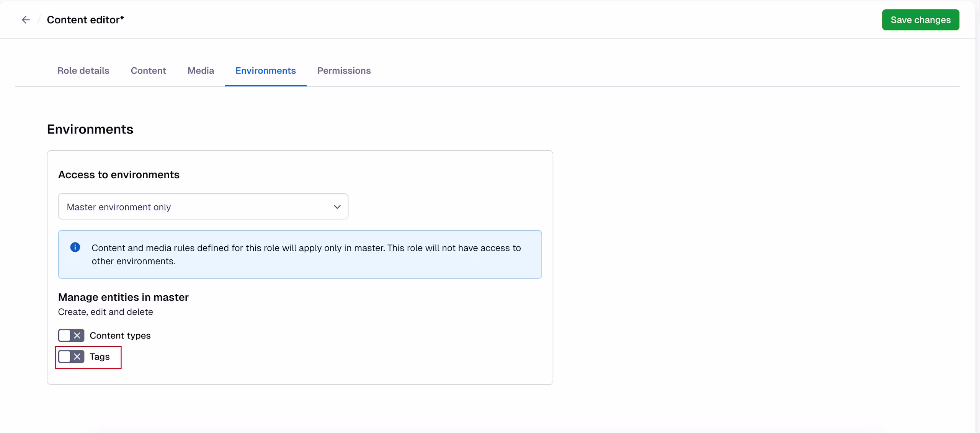Enable the Tags toggle switch
The image size is (980, 433).
tap(71, 356)
